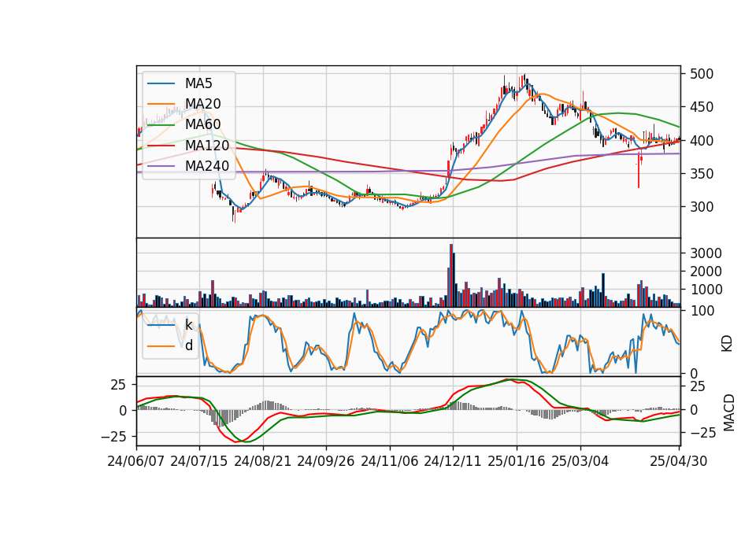
Task: Click the 300 price axis label
Action: pos(702,207)
